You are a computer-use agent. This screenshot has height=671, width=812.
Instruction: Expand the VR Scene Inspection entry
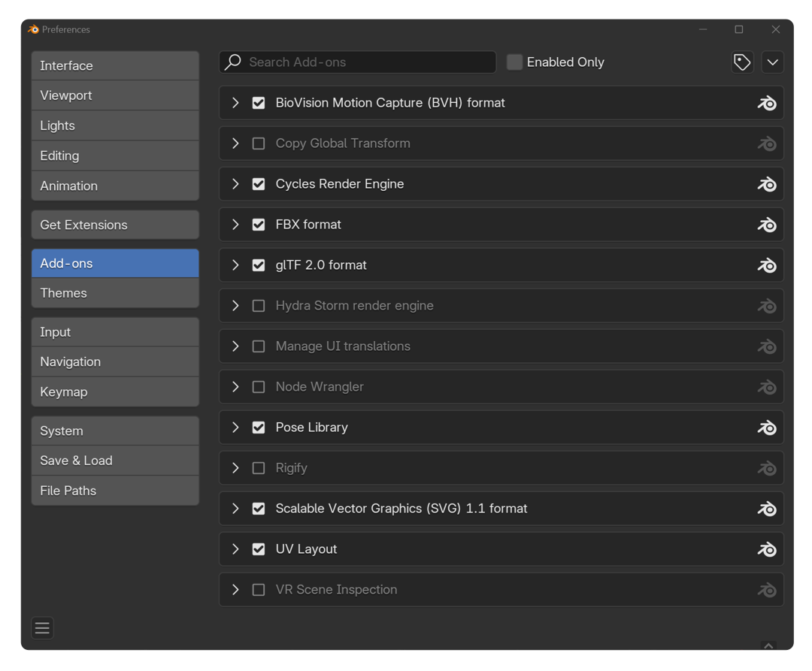click(x=235, y=590)
